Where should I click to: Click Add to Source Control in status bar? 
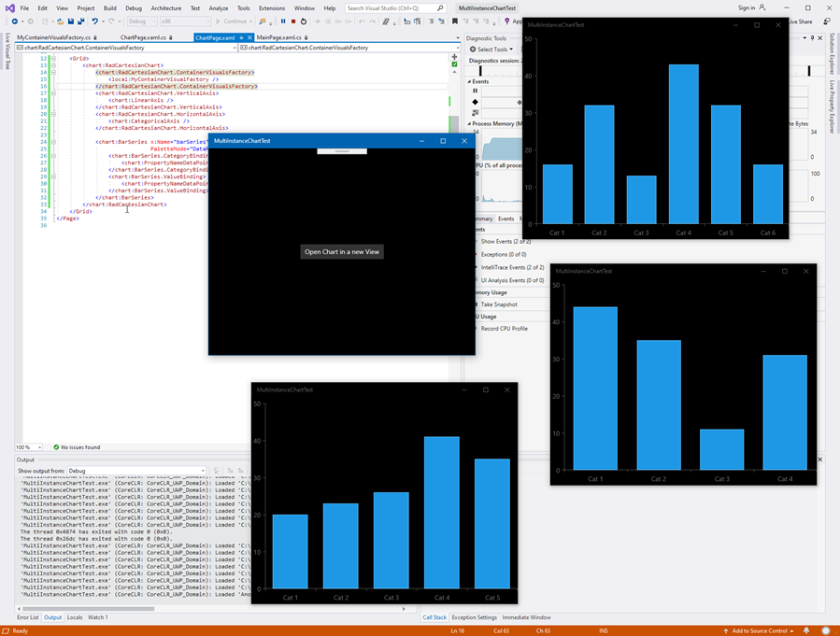click(760, 630)
